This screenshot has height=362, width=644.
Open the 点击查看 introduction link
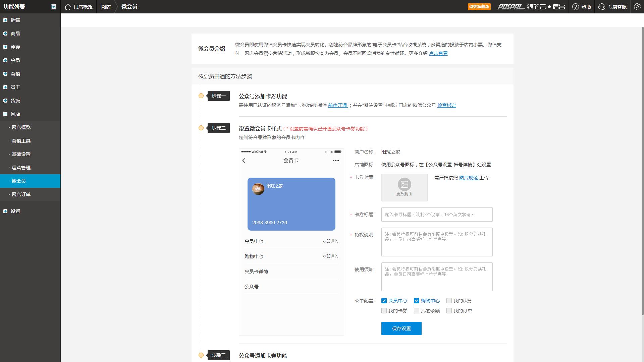coord(438,53)
